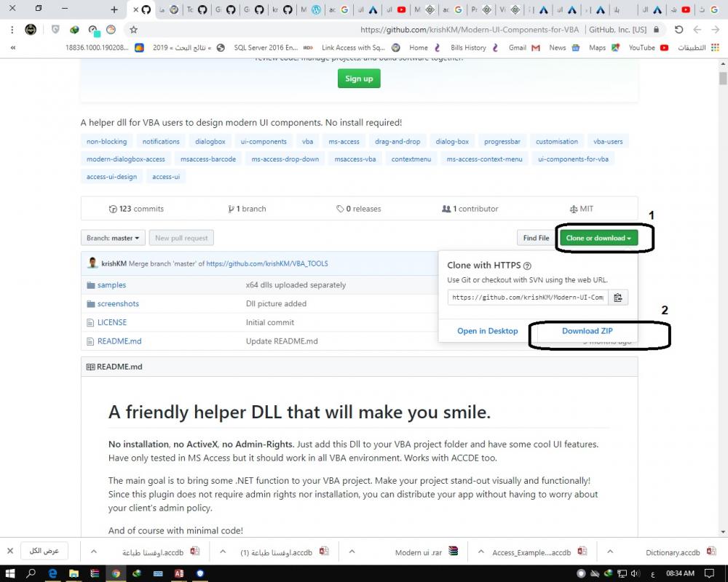The height and width of the screenshot is (582, 728).
Task: Expand the bookmarks overflow chevron
Action: pyautogui.click(x=13, y=47)
